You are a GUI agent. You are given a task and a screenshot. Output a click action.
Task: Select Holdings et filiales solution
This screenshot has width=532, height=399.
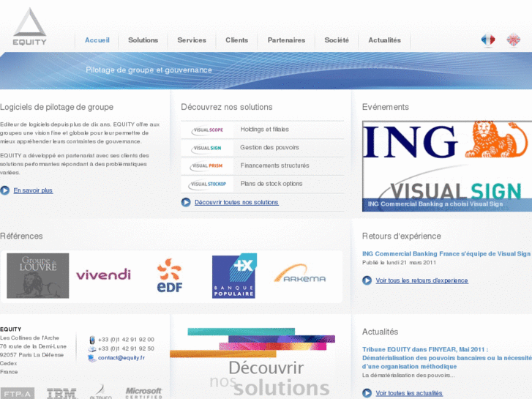pos(265,130)
